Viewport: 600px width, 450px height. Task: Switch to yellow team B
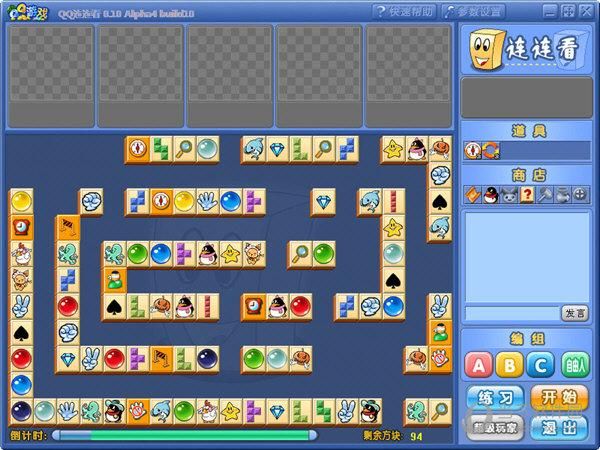point(510,365)
